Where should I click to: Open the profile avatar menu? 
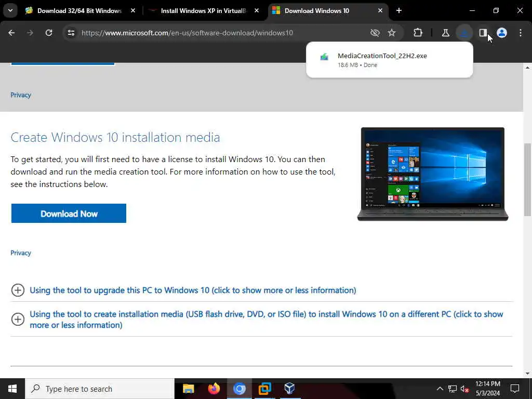(502, 33)
